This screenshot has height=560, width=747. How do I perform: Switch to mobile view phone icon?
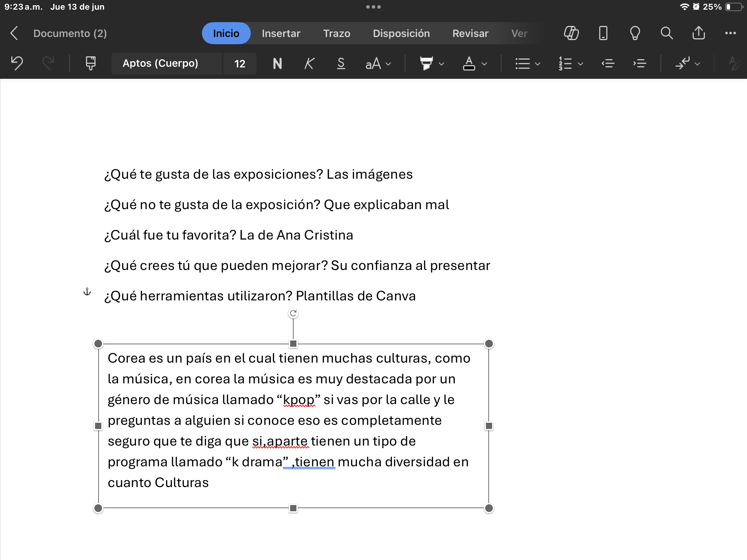[603, 34]
